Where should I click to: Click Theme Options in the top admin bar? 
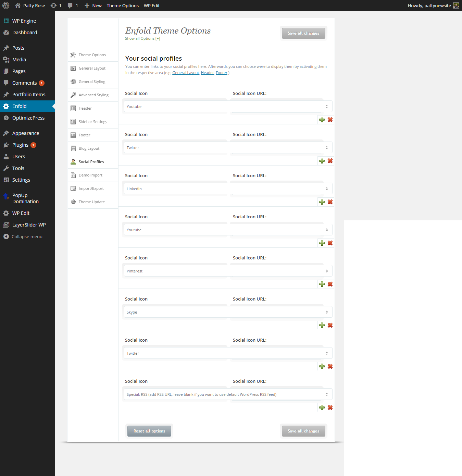point(123,5)
